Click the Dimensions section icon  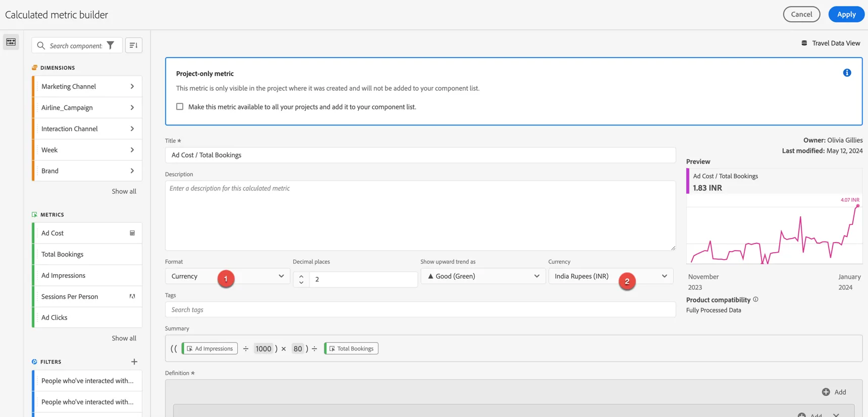(x=34, y=68)
